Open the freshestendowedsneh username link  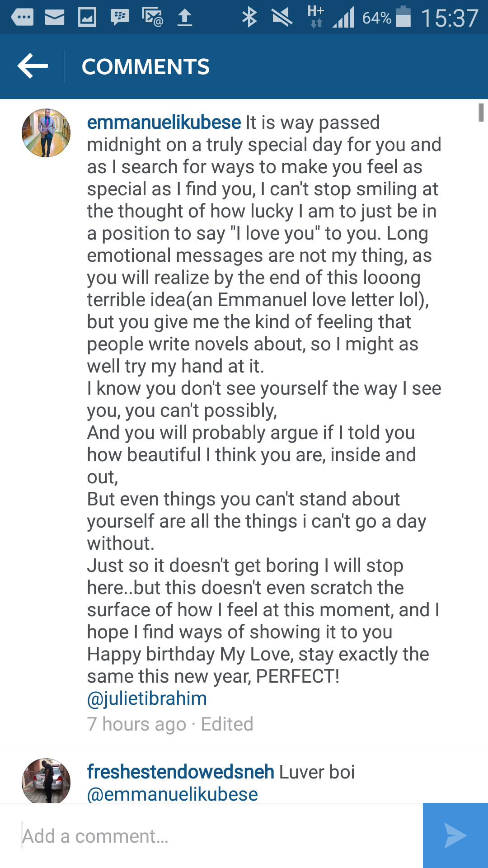181,772
